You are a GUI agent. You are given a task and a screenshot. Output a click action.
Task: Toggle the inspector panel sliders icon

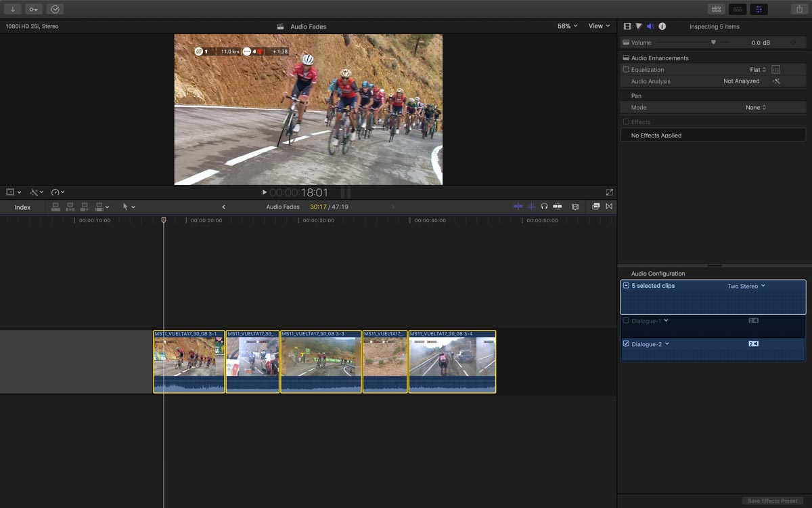pos(759,9)
